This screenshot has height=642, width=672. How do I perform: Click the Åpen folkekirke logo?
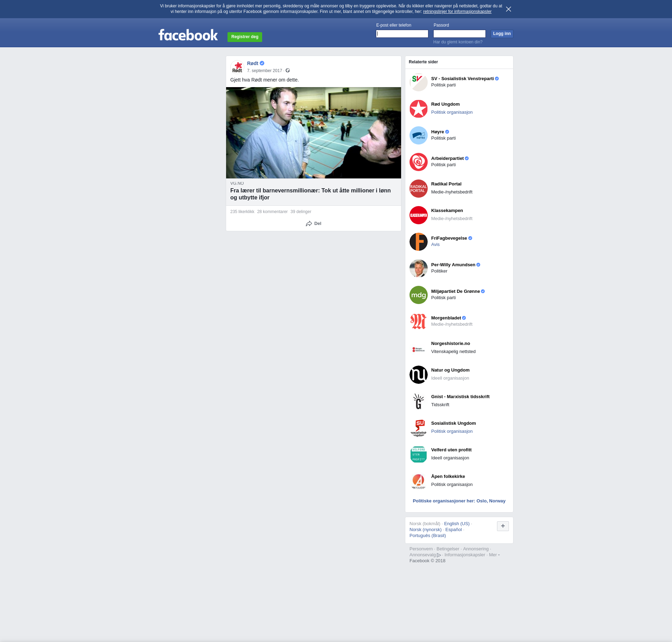click(x=419, y=481)
